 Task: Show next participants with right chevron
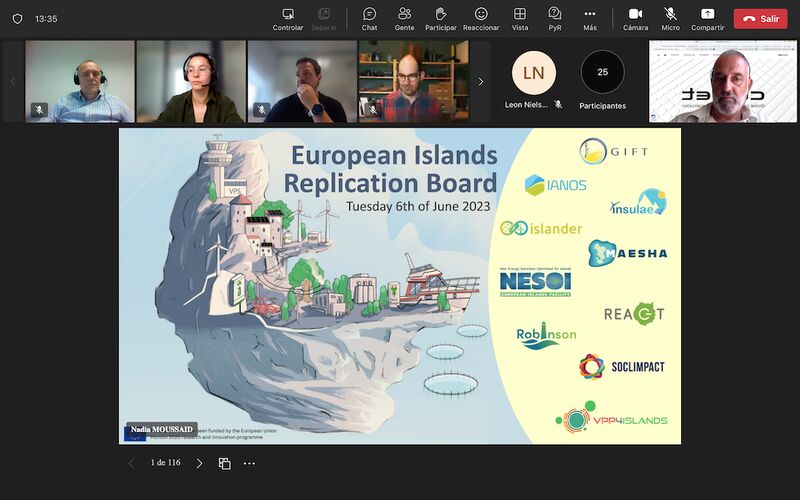point(480,81)
